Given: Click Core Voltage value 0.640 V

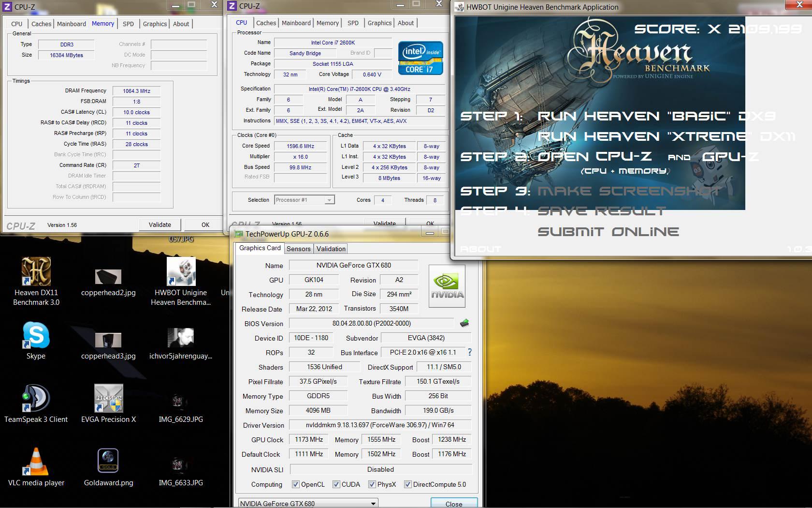Looking at the screenshot, I should coord(372,75).
